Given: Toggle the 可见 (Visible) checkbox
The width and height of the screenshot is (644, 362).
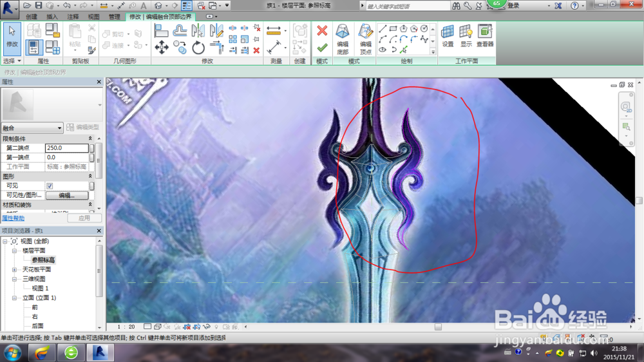Looking at the screenshot, I should (50, 186).
